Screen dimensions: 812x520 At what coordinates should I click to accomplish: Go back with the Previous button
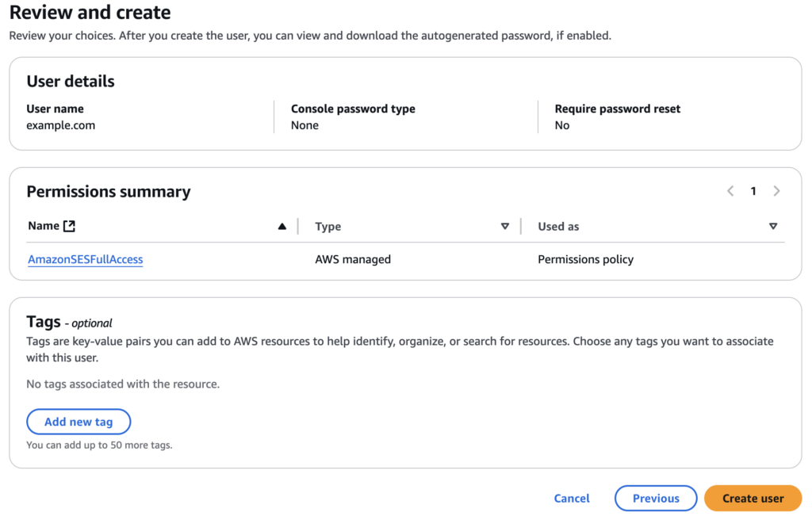656,499
